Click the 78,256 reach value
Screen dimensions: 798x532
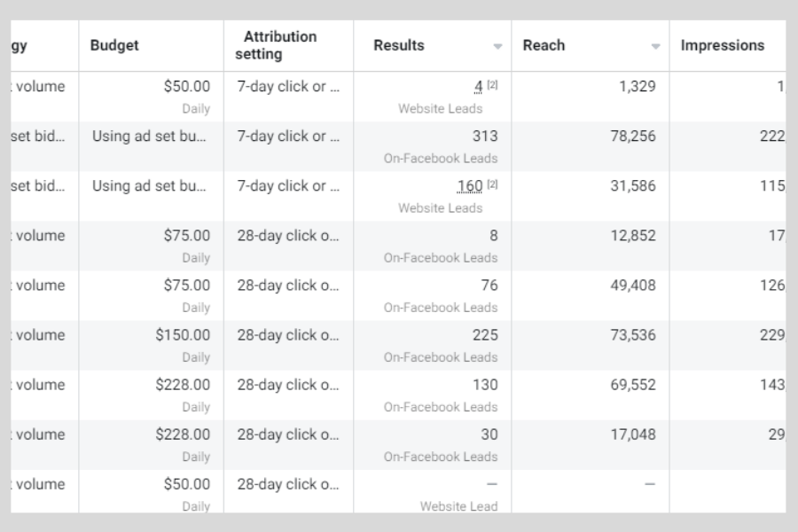click(x=632, y=137)
